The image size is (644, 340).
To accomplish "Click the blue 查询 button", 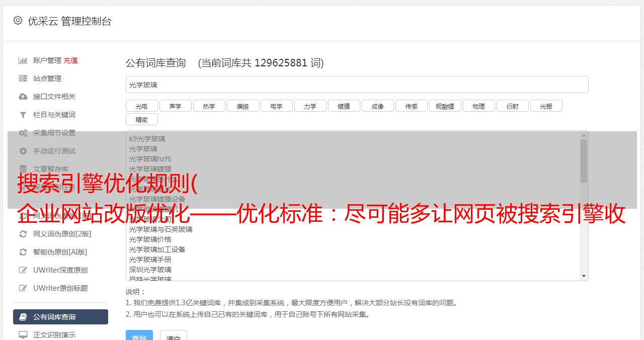I will tap(139, 335).
